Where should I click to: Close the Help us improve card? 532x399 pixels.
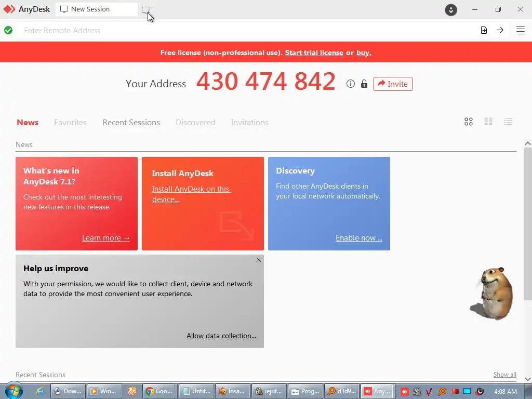tap(259, 260)
